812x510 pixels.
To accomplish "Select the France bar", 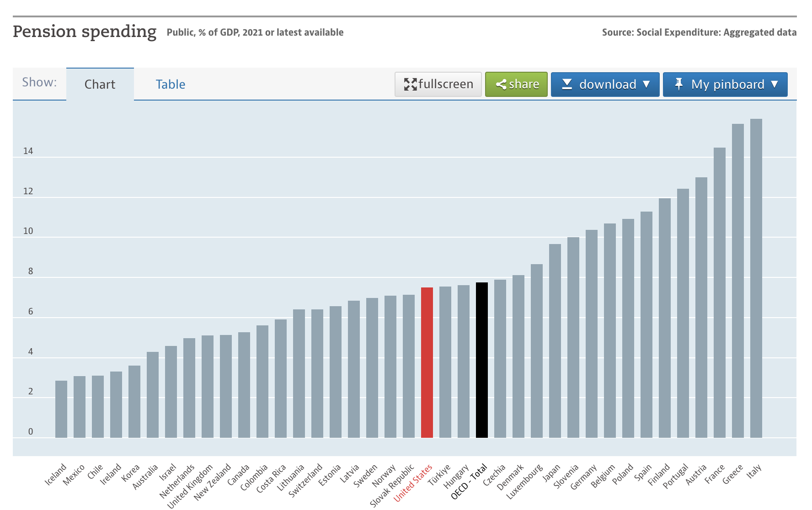I will click(x=719, y=292).
